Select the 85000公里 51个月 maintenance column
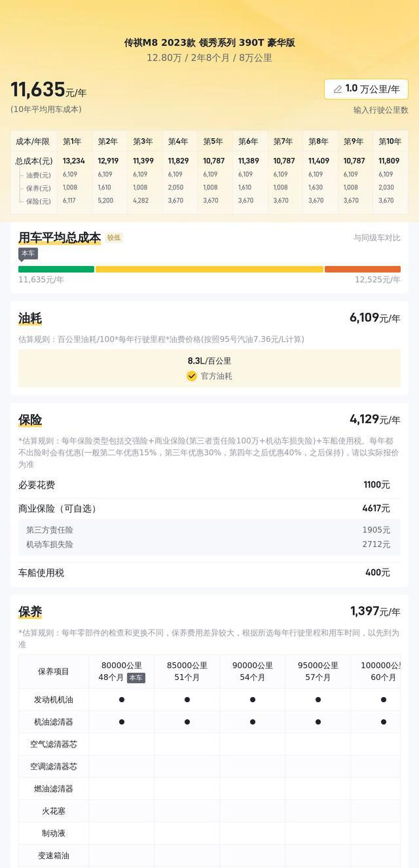The width and height of the screenshot is (419, 868). (x=187, y=671)
